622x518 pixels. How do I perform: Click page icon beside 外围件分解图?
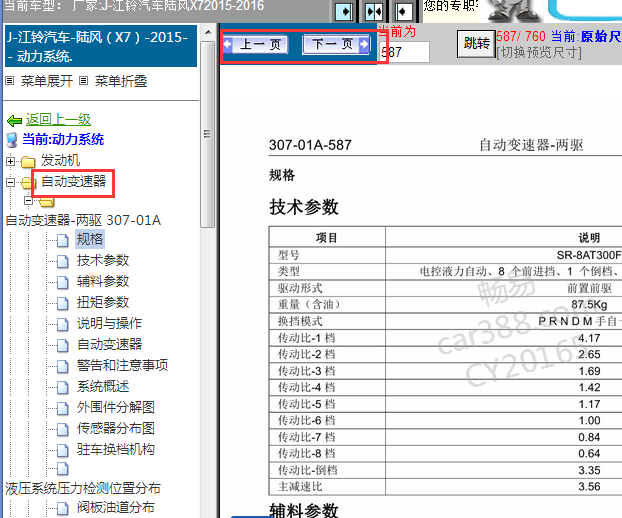coord(62,408)
